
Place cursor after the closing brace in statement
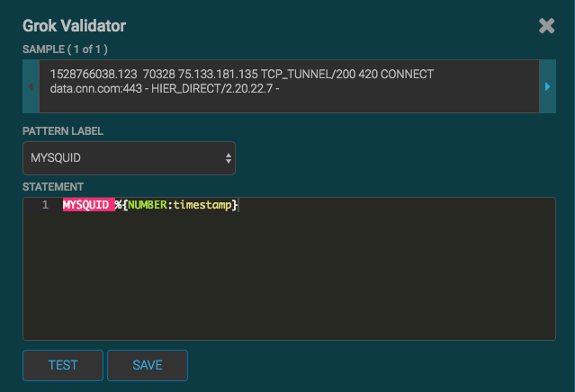[x=238, y=205]
